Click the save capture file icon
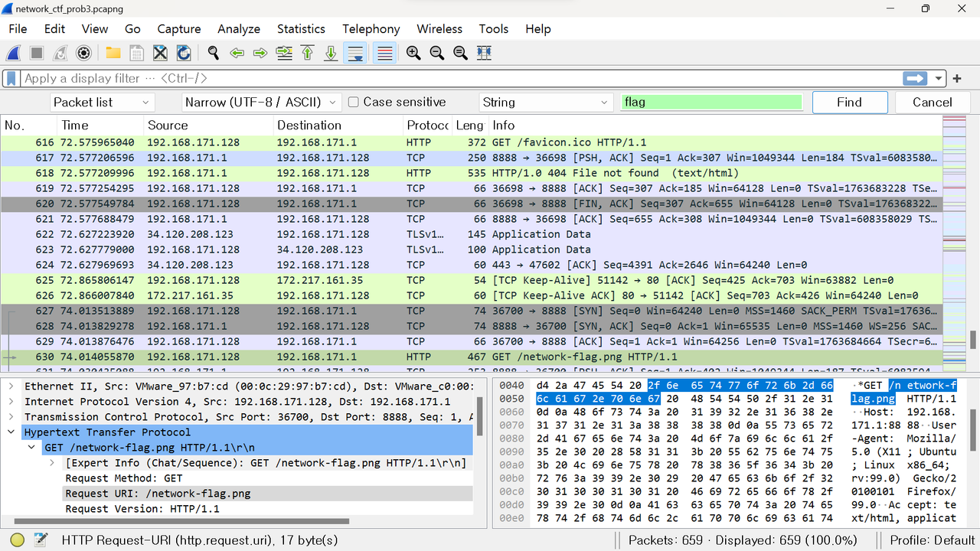This screenshot has height=551, width=980. click(137, 53)
